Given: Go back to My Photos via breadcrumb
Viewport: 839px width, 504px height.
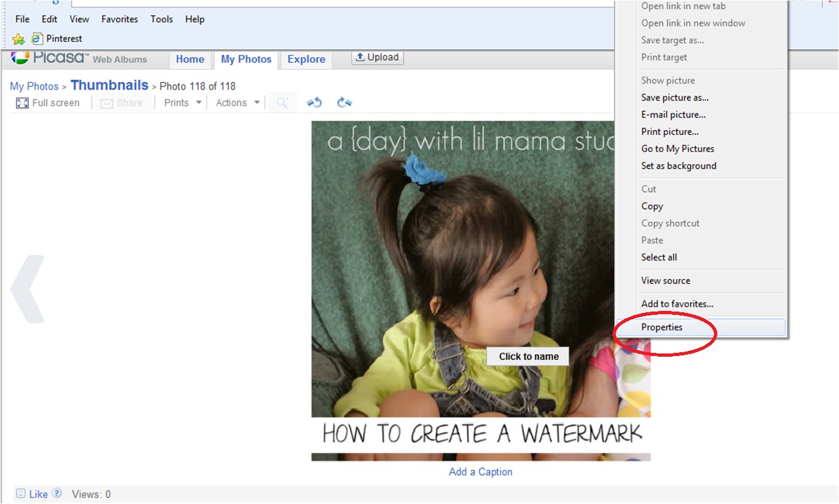Looking at the screenshot, I should (34, 86).
